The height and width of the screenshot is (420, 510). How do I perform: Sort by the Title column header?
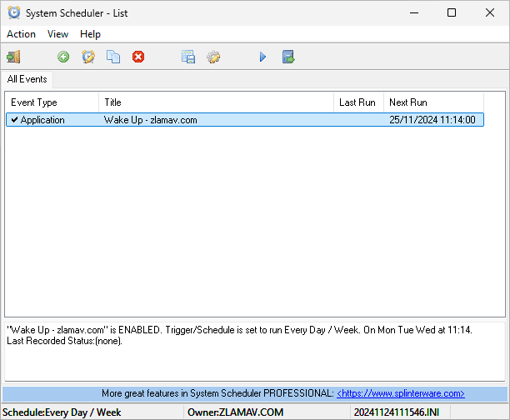pos(217,102)
